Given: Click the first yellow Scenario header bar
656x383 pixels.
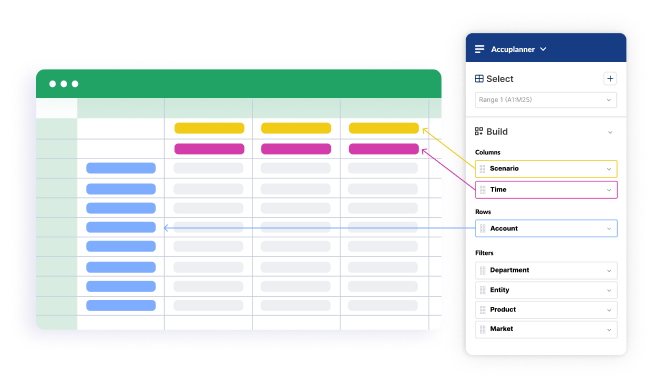Looking at the screenshot, I should tap(209, 128).
